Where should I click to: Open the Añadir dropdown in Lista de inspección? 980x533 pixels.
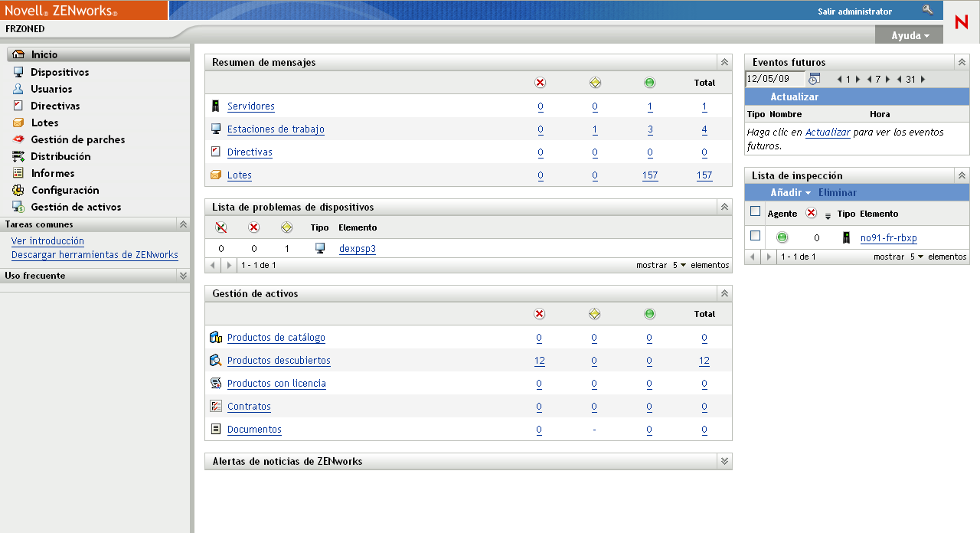(790, 193)
